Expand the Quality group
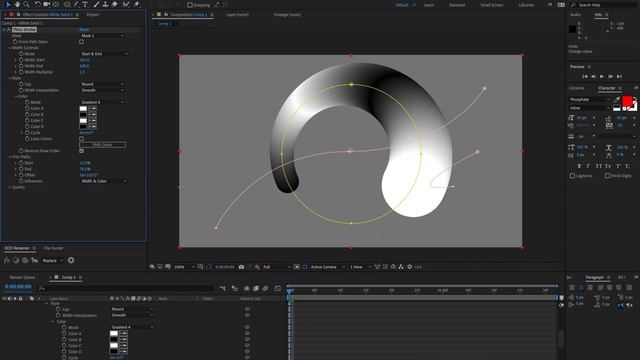This screenshot has width=640, height=360. coord(10,187)
